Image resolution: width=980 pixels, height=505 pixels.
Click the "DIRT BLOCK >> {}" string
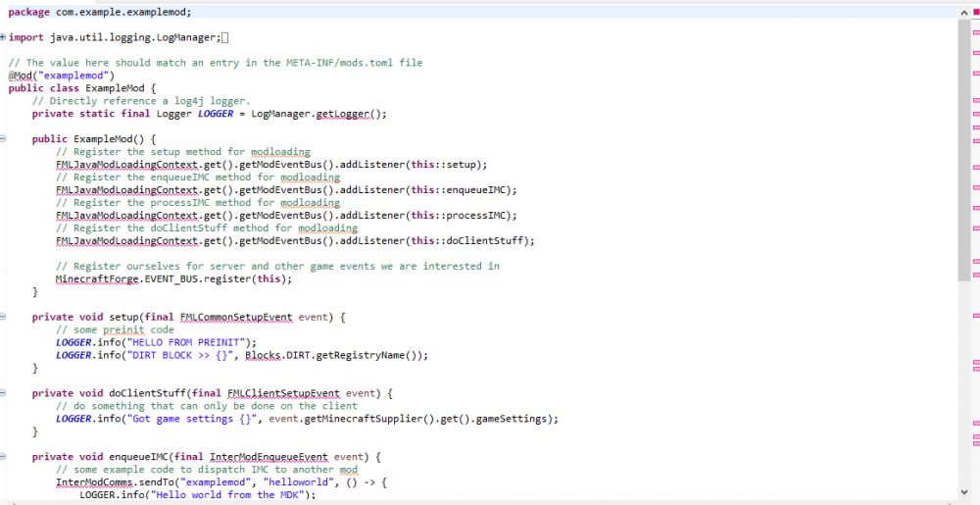180,355
